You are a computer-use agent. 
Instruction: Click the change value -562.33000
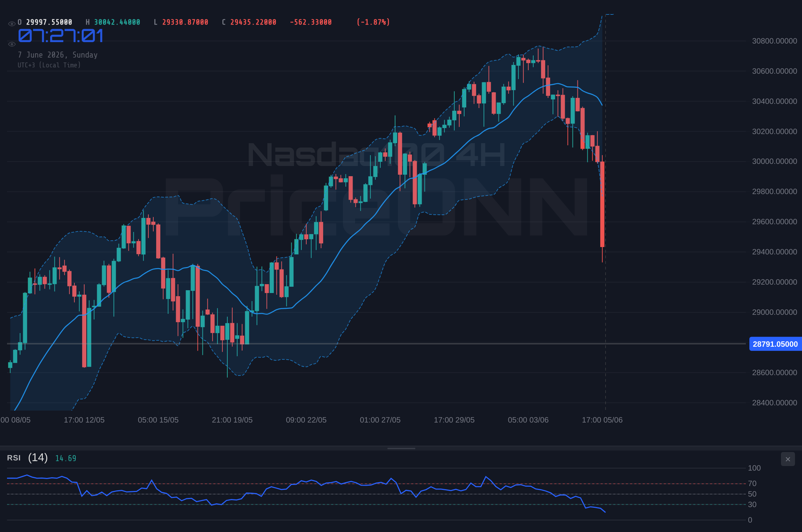[x=311, y=22]
